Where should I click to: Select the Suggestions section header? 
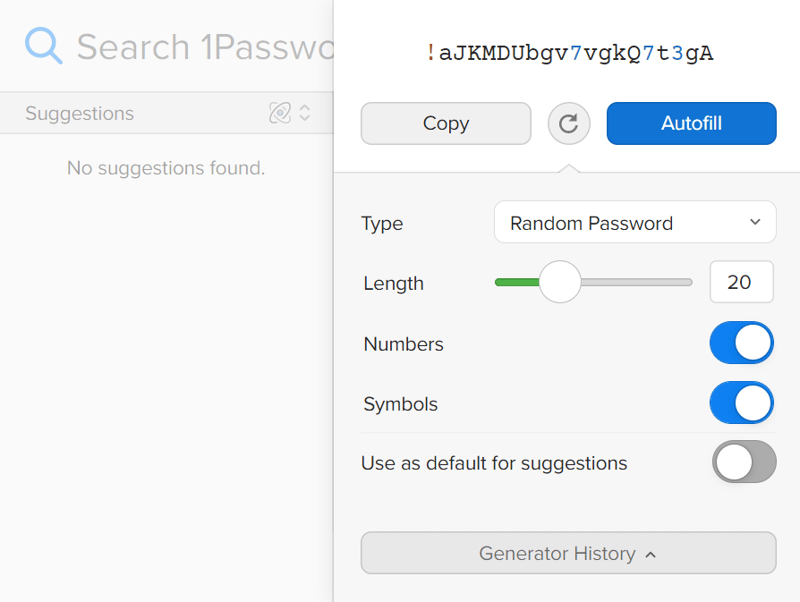[166, 113]
